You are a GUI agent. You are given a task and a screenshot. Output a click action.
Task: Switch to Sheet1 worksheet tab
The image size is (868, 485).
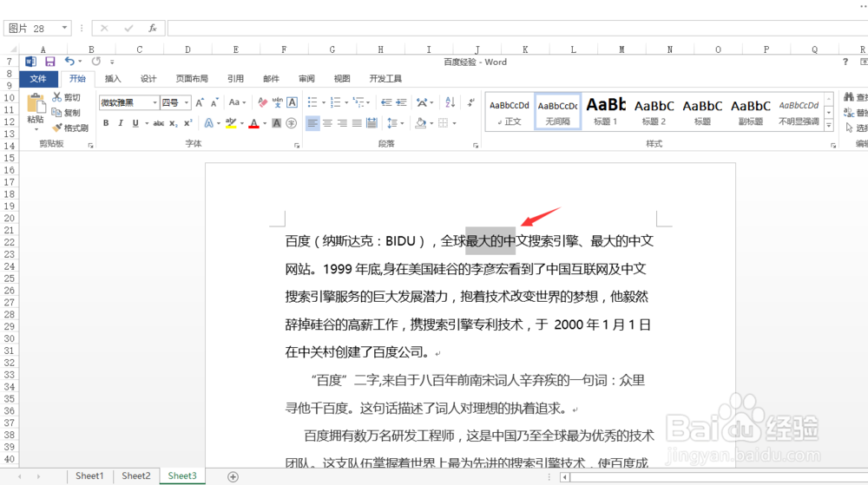[x=89, y=475]
